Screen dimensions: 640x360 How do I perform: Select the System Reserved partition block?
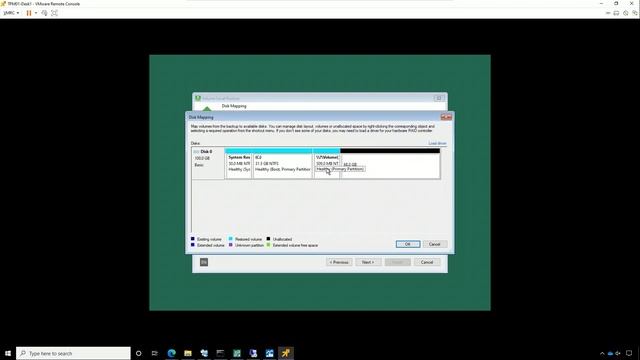(x=239, y=166)
